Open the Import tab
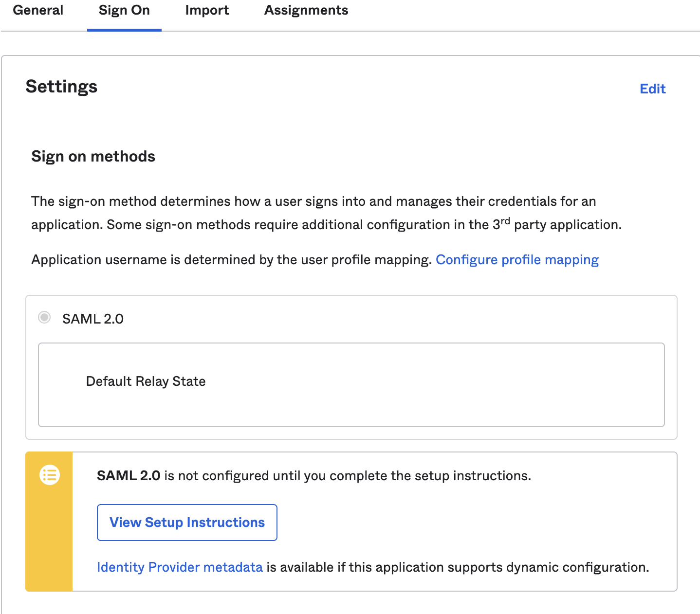 (x=207, y=10)
